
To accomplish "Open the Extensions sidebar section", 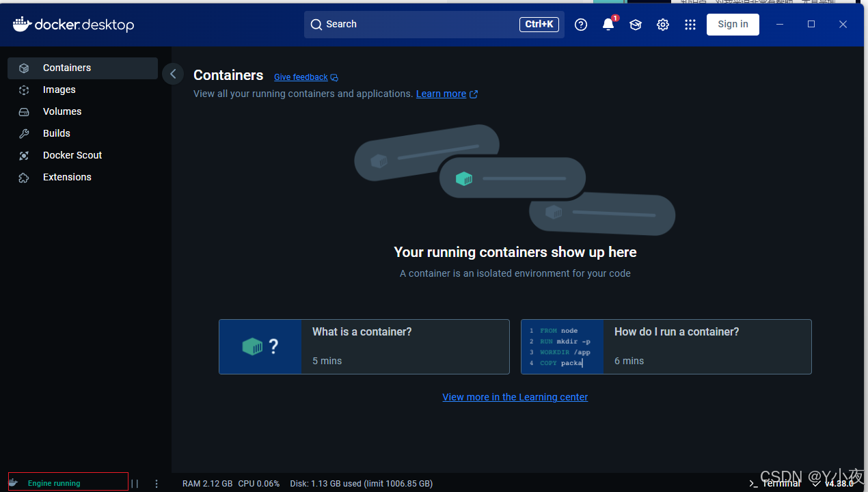I will pos(83,177).
